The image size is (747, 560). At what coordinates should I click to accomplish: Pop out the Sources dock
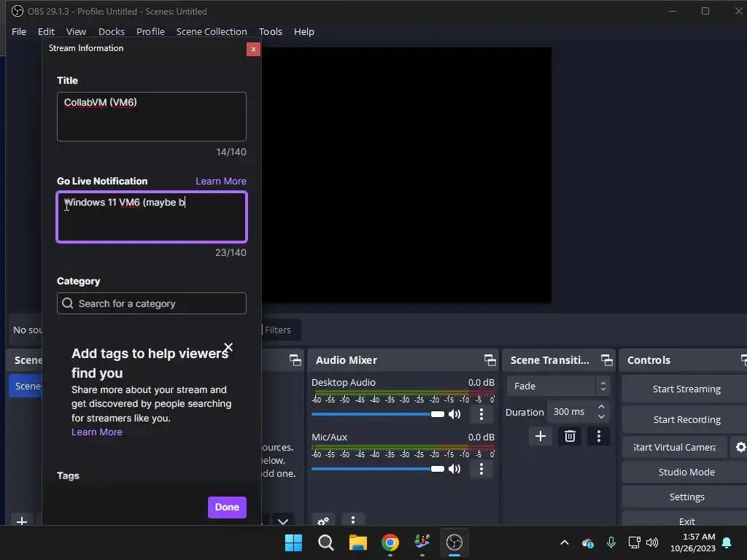pos(295,360)
